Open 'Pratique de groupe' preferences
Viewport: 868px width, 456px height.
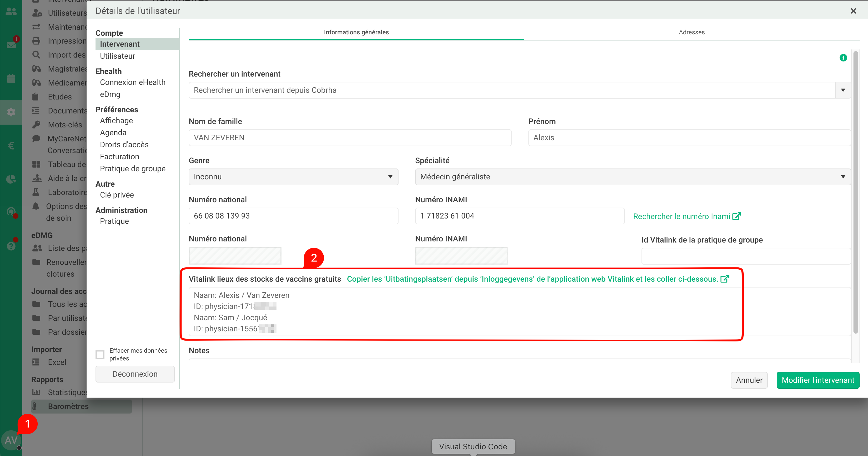click(132, 168)
